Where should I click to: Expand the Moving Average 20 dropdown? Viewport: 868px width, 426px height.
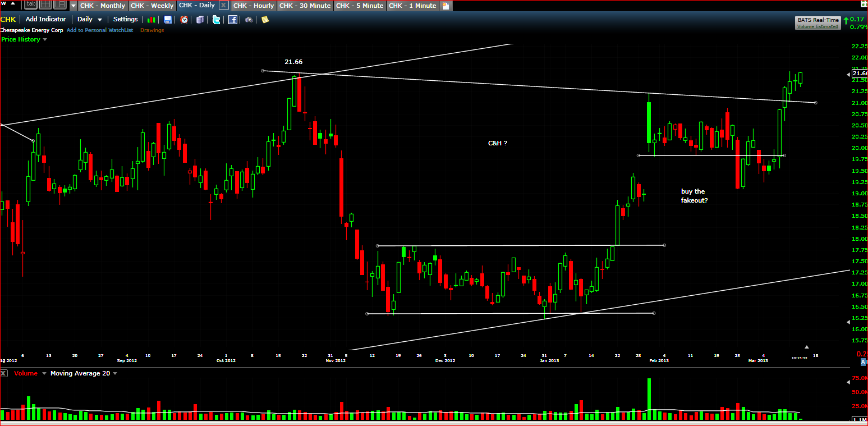pos(115,373)
